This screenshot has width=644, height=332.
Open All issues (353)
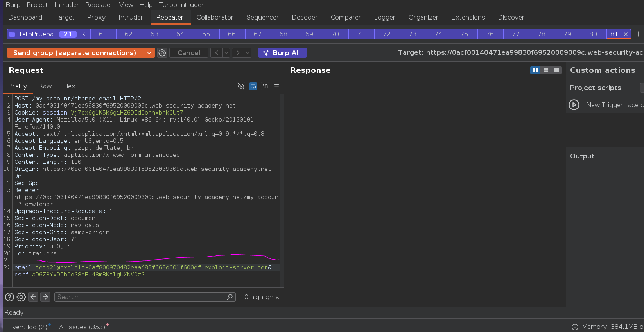click(x=82, y=327)
